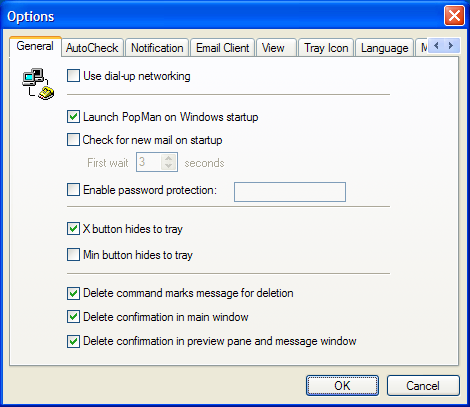Uncheck Delete command marks message for deletion
Screen dimensions: 470x407
(x=73, y=293)
